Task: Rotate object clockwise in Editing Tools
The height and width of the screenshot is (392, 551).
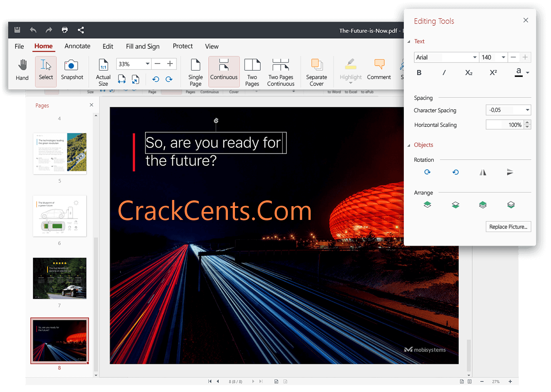Action: click(x=427, y=172)
